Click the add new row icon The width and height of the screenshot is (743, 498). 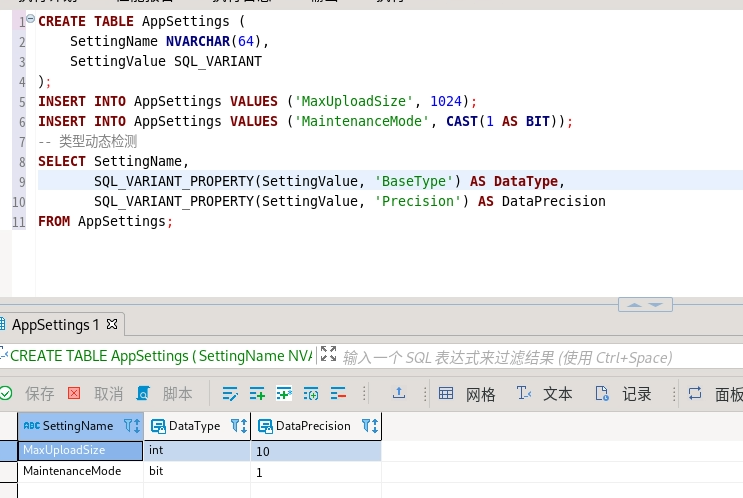[257, 394]
